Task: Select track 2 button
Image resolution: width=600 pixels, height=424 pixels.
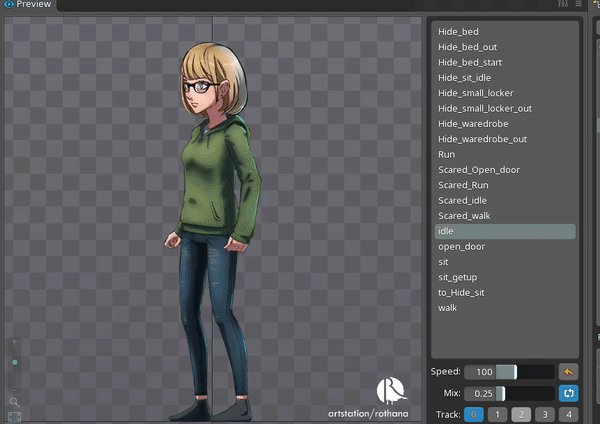Action: (521, 414)
